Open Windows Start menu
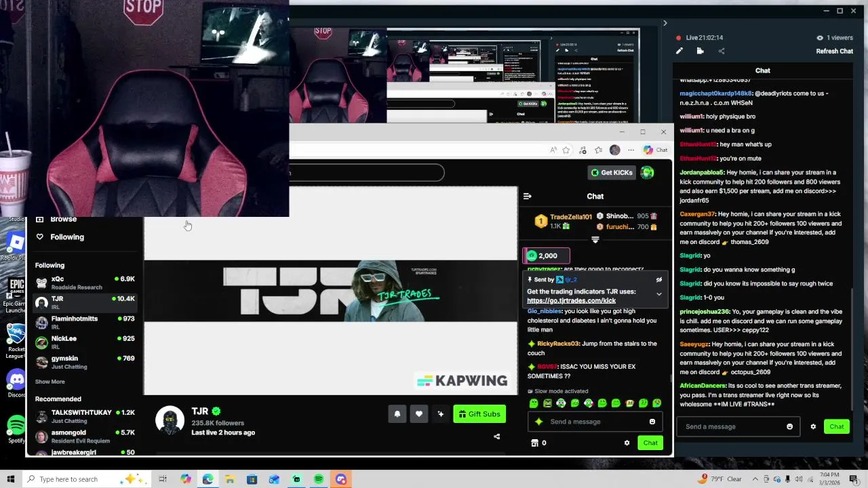This screenshot has height=488, width=868. pyautogui.click(x=10, y=479)
